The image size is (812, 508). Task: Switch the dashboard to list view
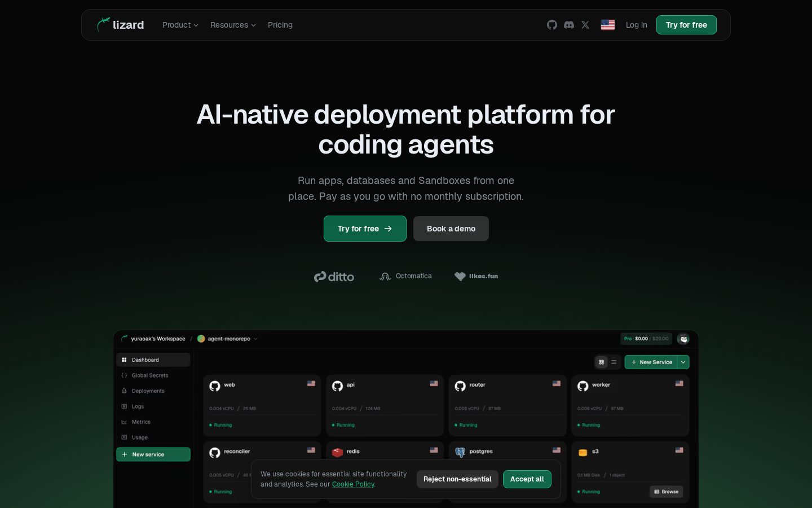614,362
